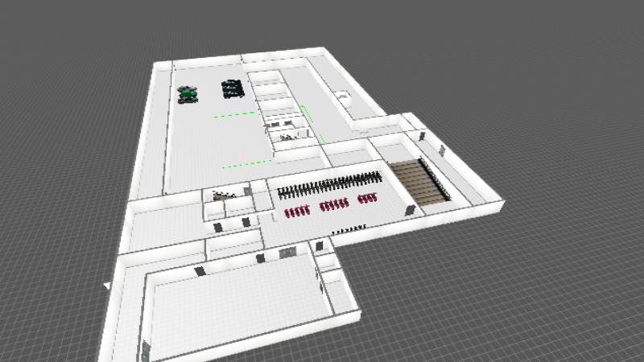Pick the leftmost group of red chairs

click(x=297, y=212)
